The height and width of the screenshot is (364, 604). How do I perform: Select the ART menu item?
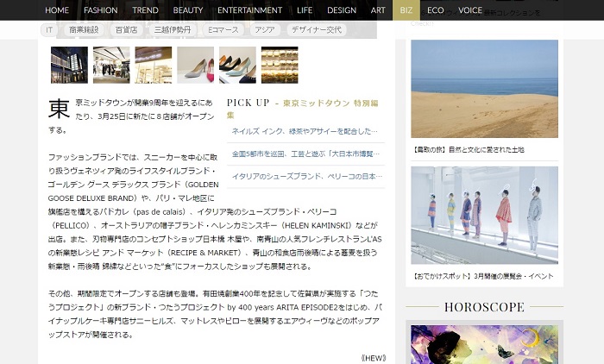tap(378, 10)
